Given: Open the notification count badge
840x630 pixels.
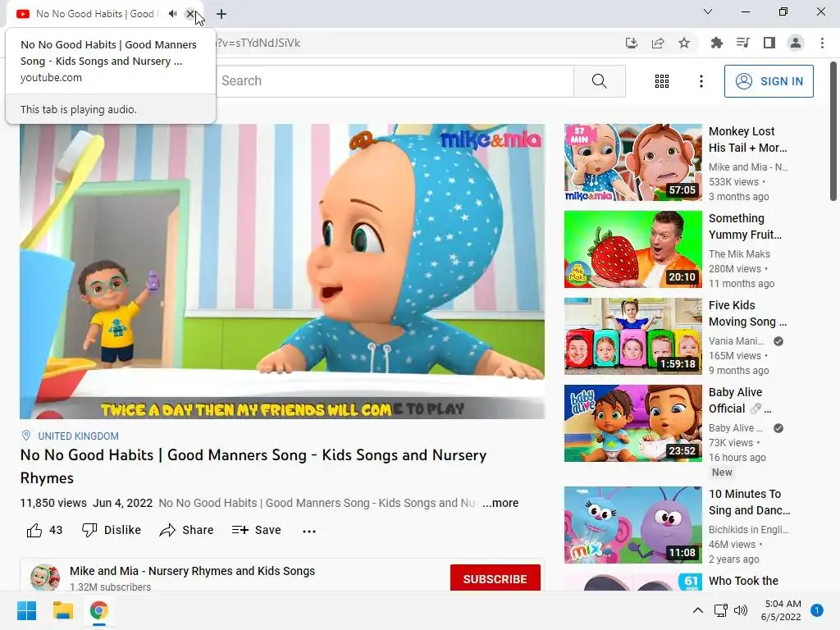Looking at the screenshot, I should pos(817,610).
